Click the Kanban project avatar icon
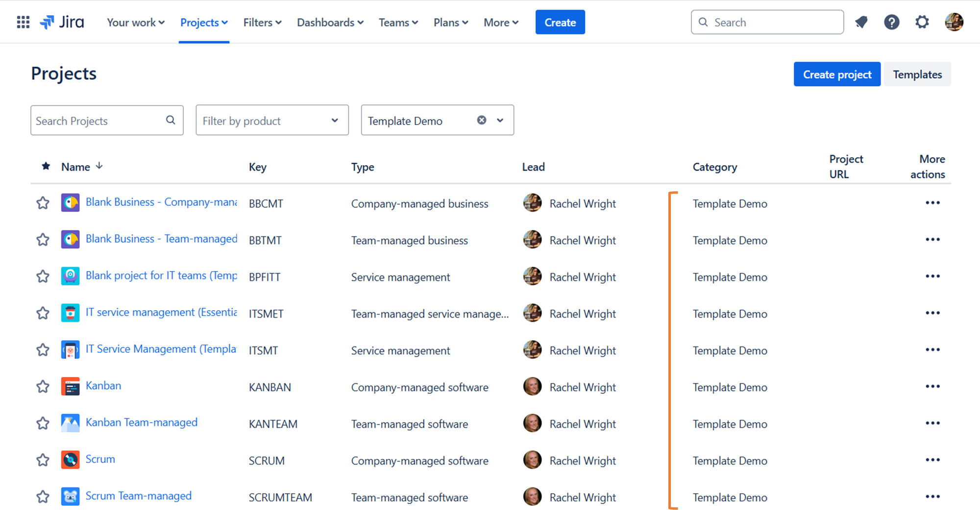The image size is (980, 524). point(70,386)
